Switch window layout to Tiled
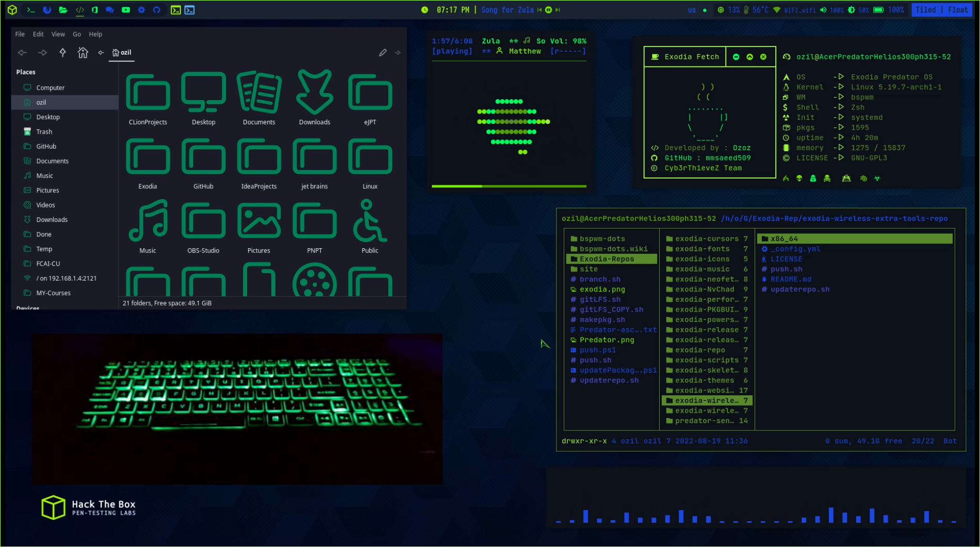Image resolution: width=980 pixels, height=547 pixels. coord(926,10)
